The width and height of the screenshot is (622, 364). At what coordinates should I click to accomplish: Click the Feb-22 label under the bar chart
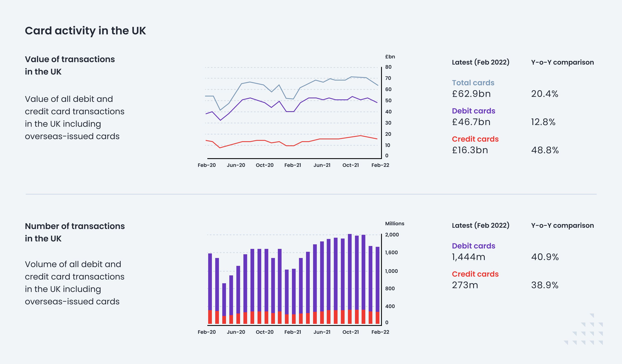(380, 332)
